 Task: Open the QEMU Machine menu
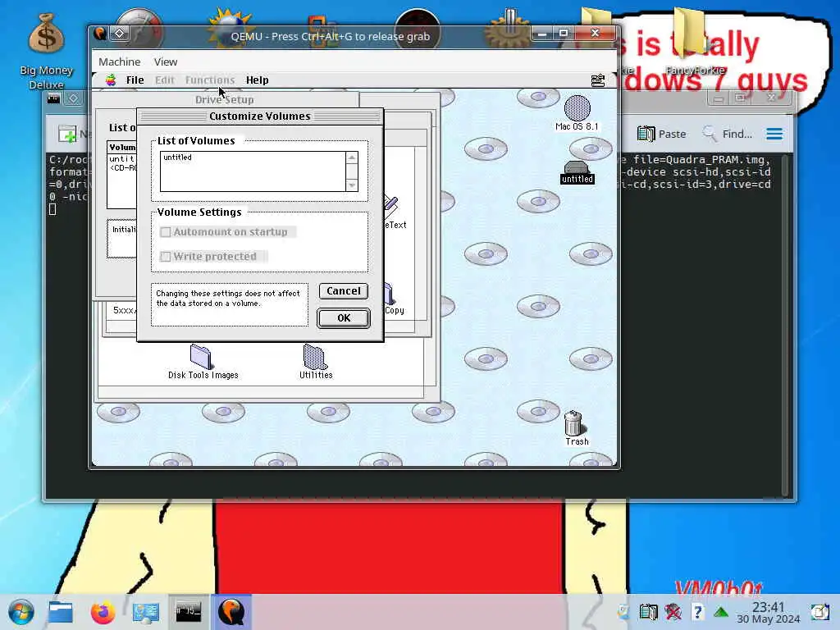[x=120, y=62]
